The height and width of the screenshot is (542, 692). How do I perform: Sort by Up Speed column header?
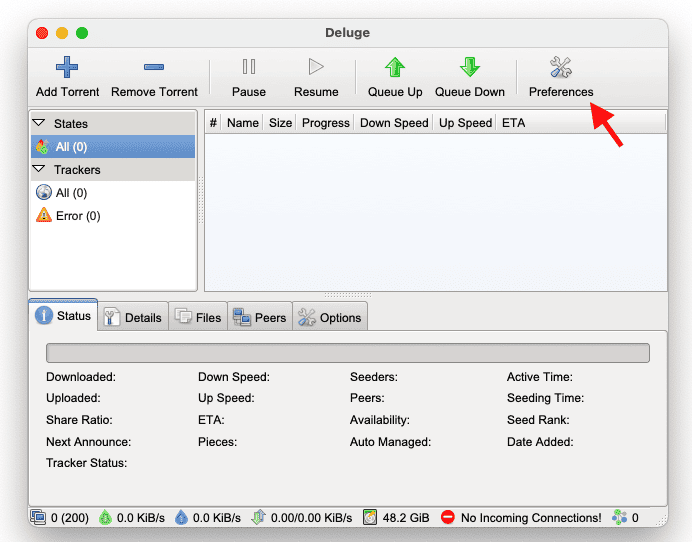[x=465, y=123]
